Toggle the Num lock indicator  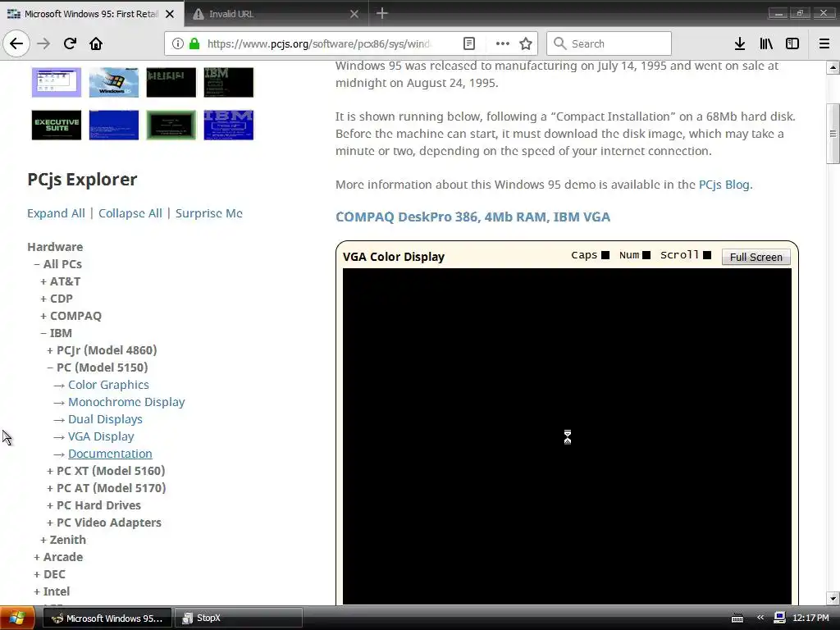(646, 255)
